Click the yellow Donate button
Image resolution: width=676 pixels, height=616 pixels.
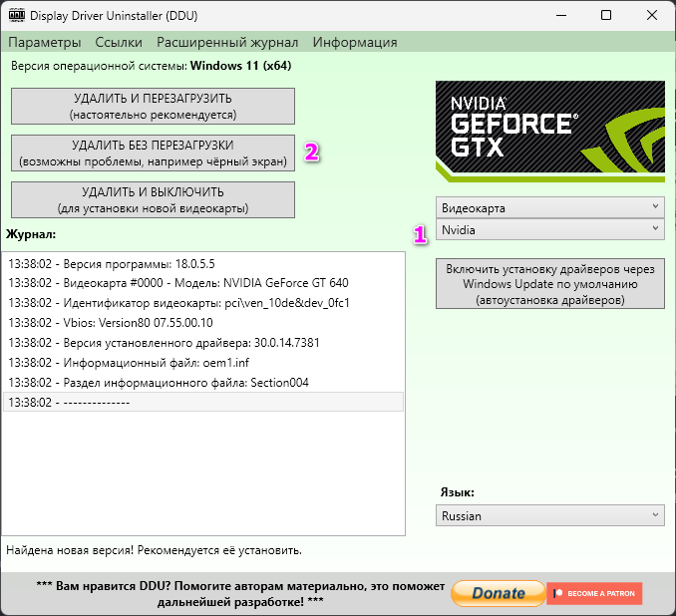[499, 593]
